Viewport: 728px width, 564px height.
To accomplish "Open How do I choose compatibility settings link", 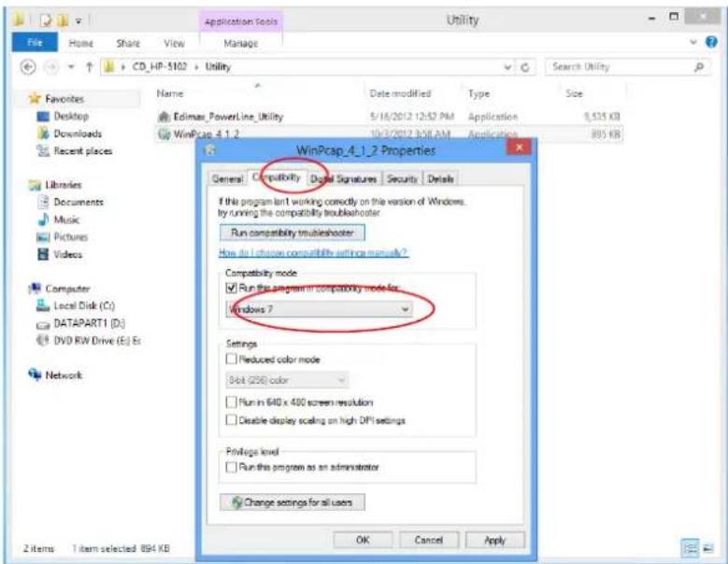I will coord(313,253).
